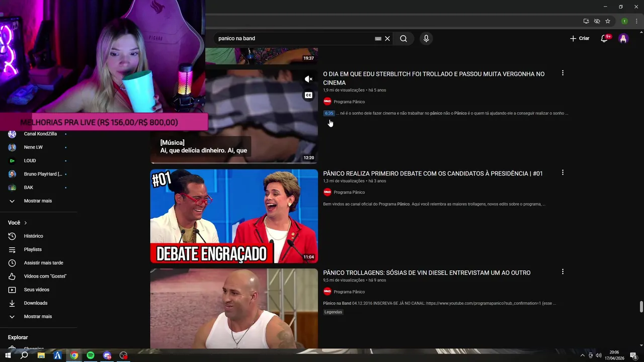Click the search field containing panico na band
Screen dimensions: 644x362
coord(294,39)
